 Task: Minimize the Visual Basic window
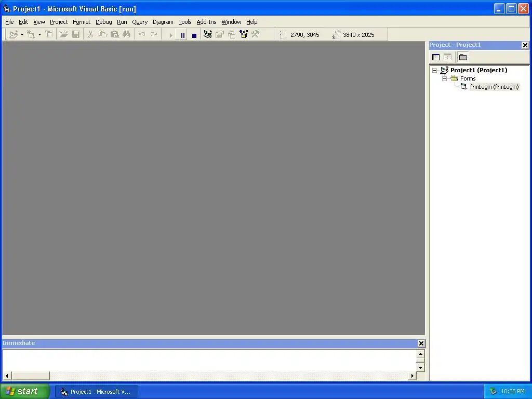click(499, 9)
